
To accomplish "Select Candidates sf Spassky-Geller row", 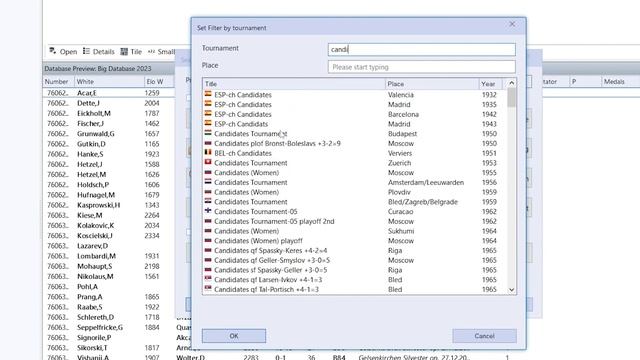I will pos(355,270).
